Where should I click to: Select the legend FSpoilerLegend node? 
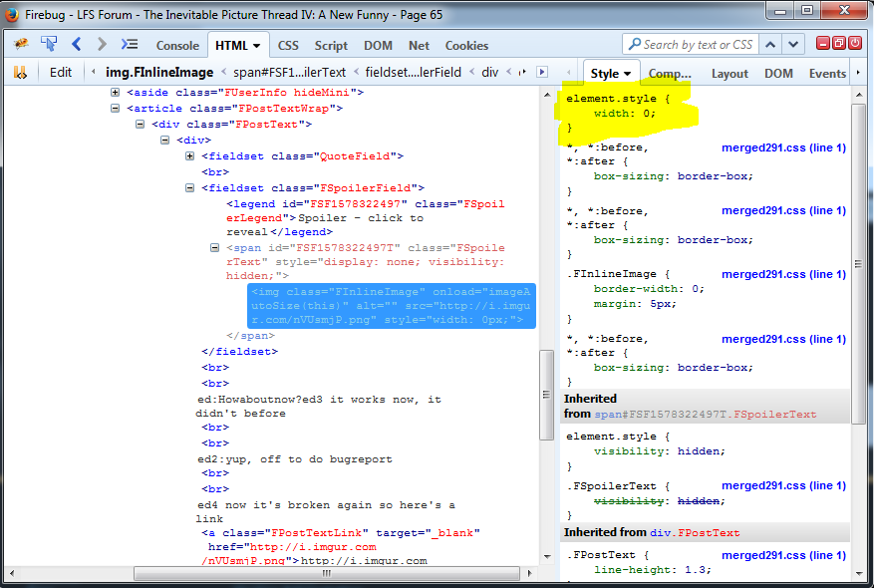[365, 218]
